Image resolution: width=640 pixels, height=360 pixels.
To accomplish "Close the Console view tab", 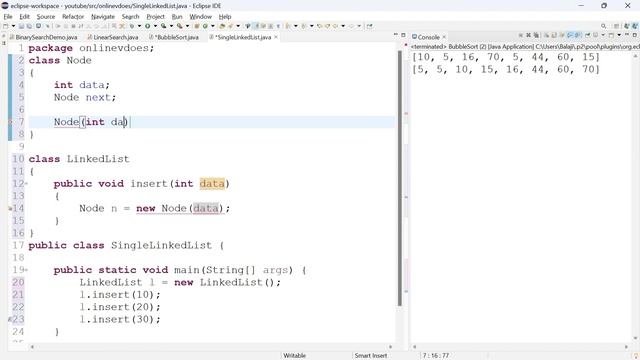I will click(x=444, y=37).
